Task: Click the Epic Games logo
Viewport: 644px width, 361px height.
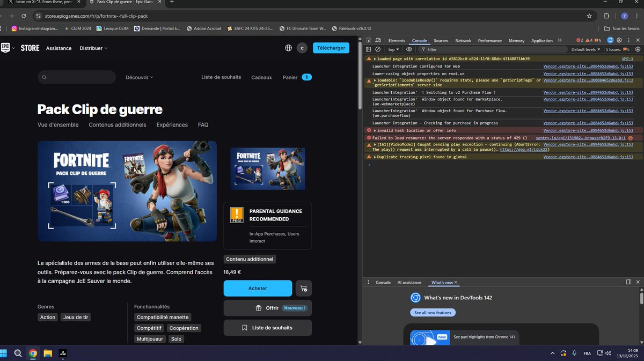Action: pyautogui.click(x=5, y=48)
